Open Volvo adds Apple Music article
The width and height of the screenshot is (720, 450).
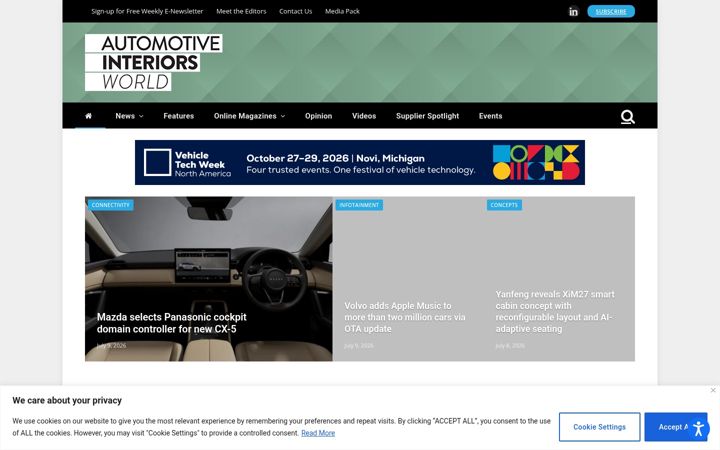click(x=405, y=317)
